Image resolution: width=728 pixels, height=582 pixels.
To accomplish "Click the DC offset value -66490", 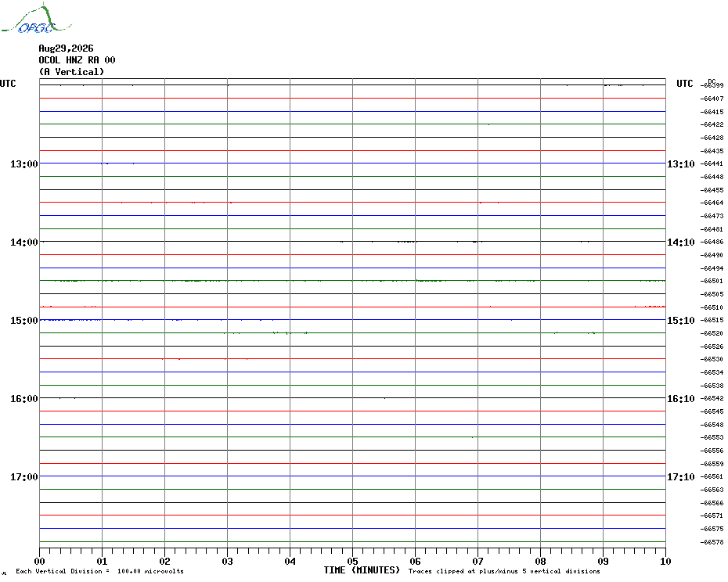I will click(712, 255).
